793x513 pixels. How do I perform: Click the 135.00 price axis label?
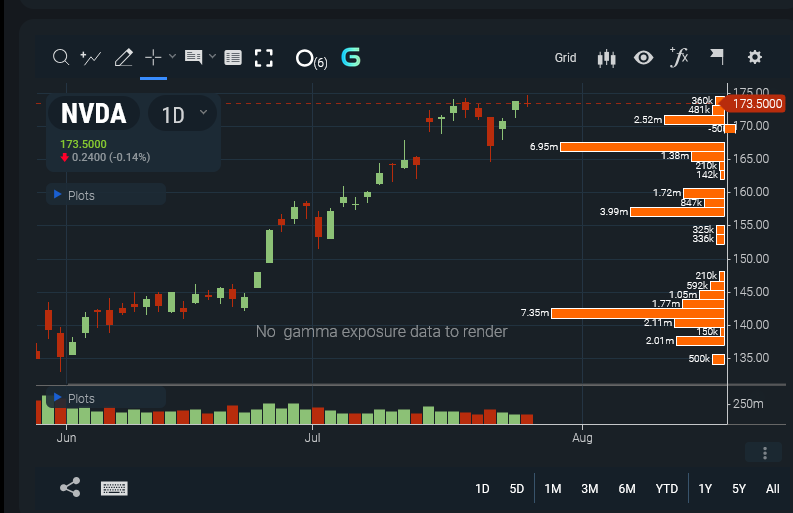pos(751,358)
